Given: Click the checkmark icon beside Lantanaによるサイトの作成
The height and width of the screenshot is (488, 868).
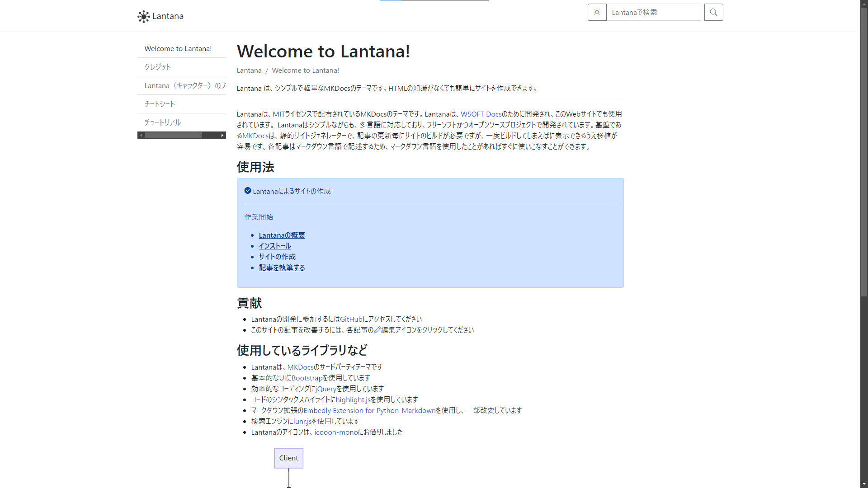Looking at the screenshot, I should tap(248, 191).
